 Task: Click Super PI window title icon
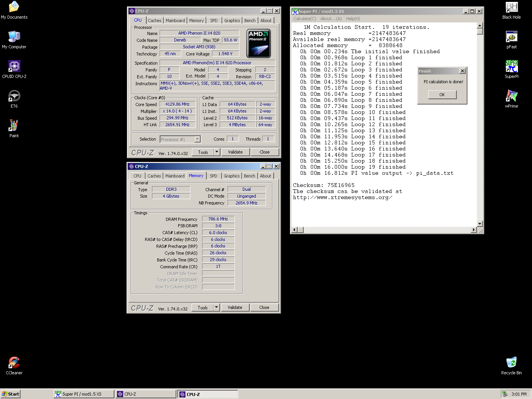pos(295,11)
